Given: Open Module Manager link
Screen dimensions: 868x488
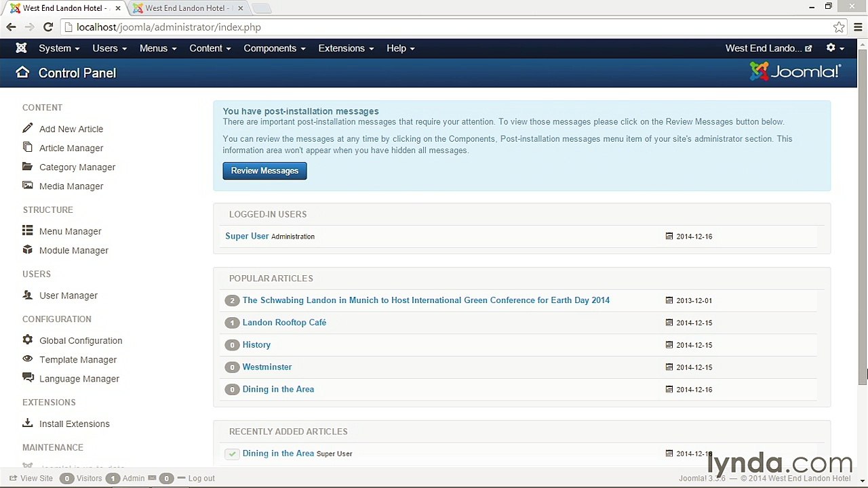Looking at the screenshot, I should click(x=74, y=250).
